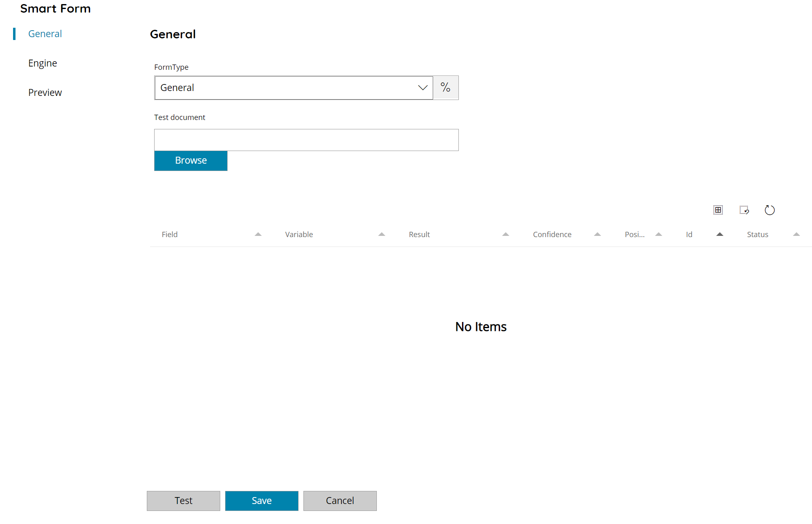Select the General section in sidebar
Screen dimensions: 812x524
(45, 33)
